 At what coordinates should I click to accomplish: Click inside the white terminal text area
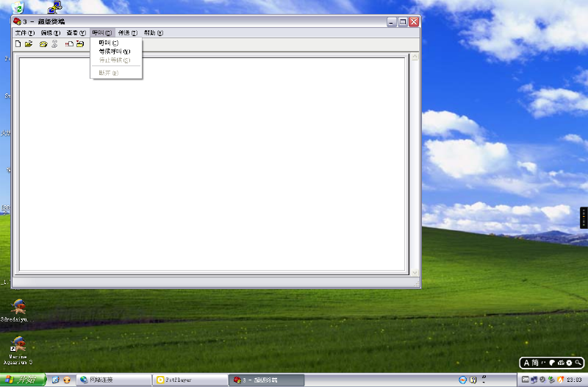[x=212, y=163]
